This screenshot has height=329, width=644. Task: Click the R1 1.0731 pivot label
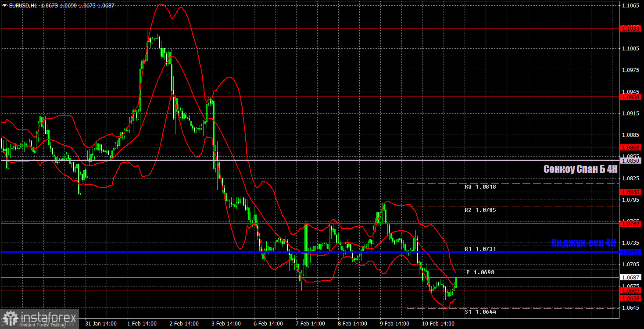[x=480, y=249]
